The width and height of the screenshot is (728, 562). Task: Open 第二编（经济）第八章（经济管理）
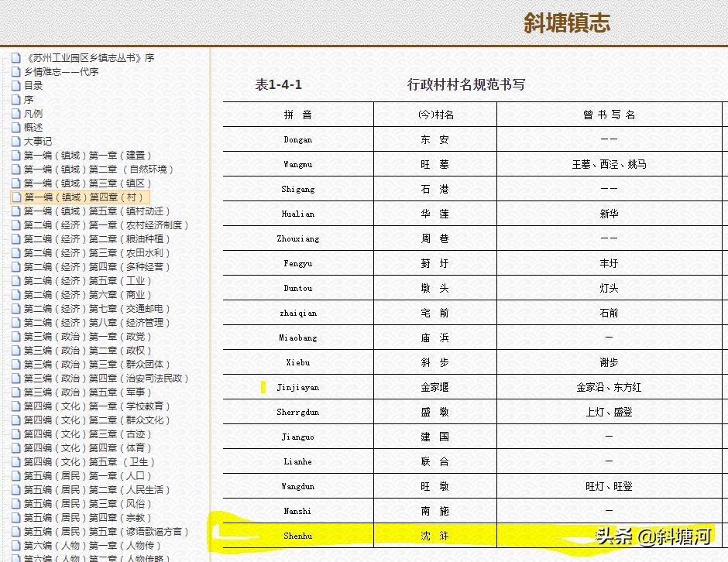(97, 322)
